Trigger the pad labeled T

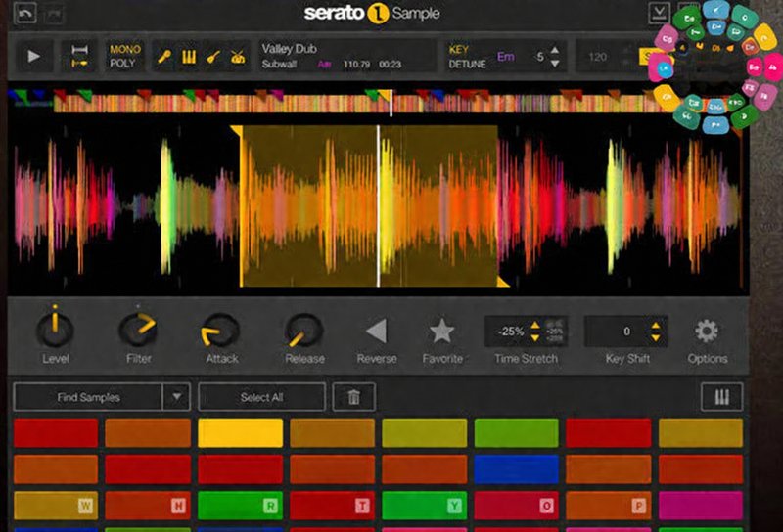click(332, 506)
